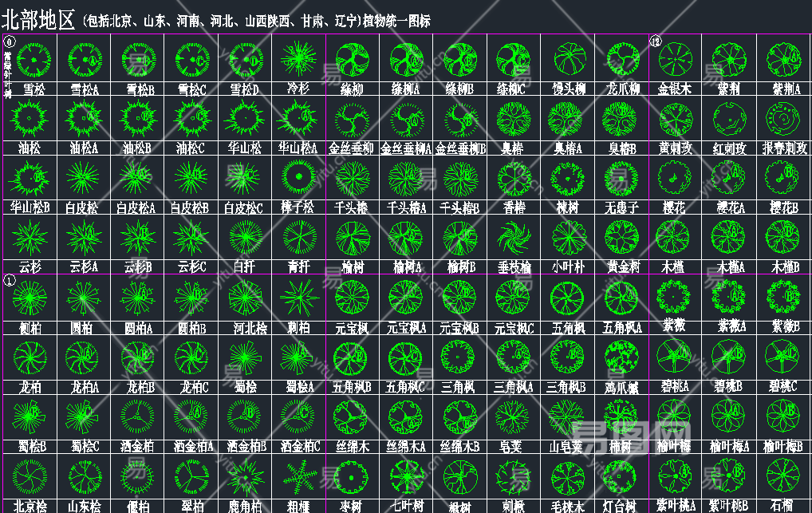The width and height of the screenshot is (812, 513).
Task: Select the 冷杉 fir symbol
Action: click(299, 58)
